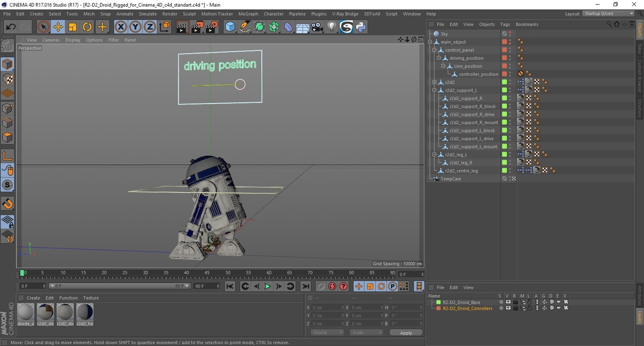Toggle the Y axis lock
This screenshot has width=644, height=346.
[135, 27]
